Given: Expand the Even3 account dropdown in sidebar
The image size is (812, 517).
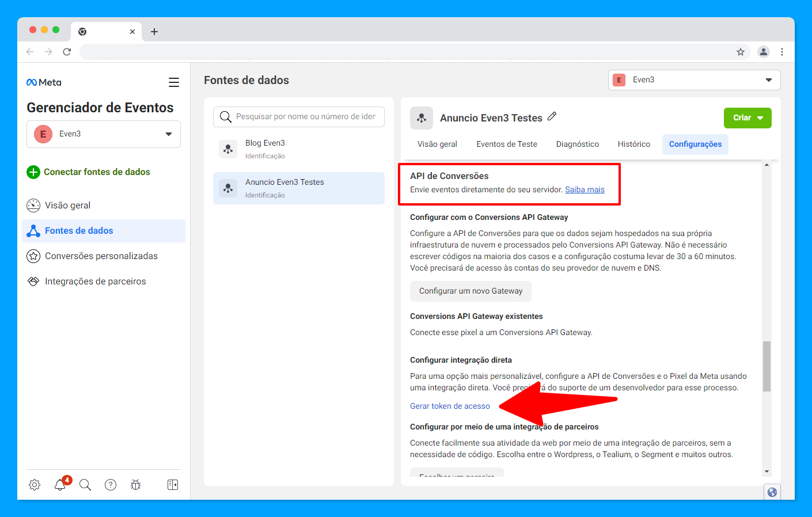Looking at the screenshot, I should pos(104,134).
